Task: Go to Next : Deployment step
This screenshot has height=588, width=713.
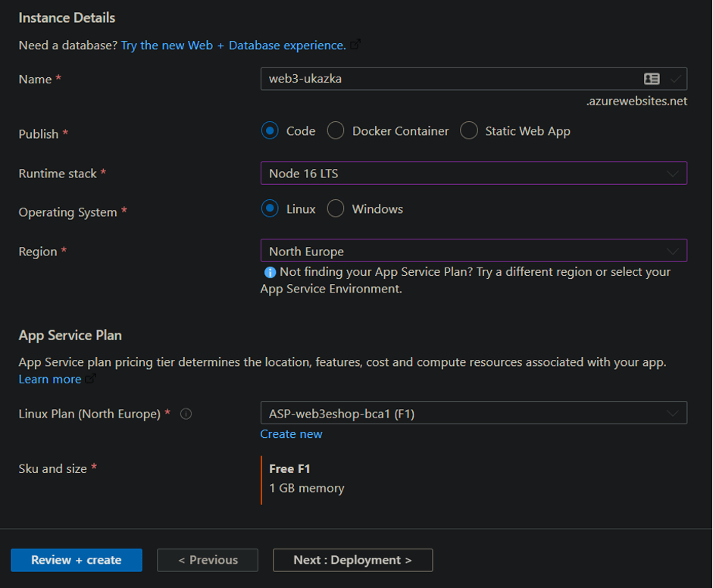Action: click(x=352, y=560)
